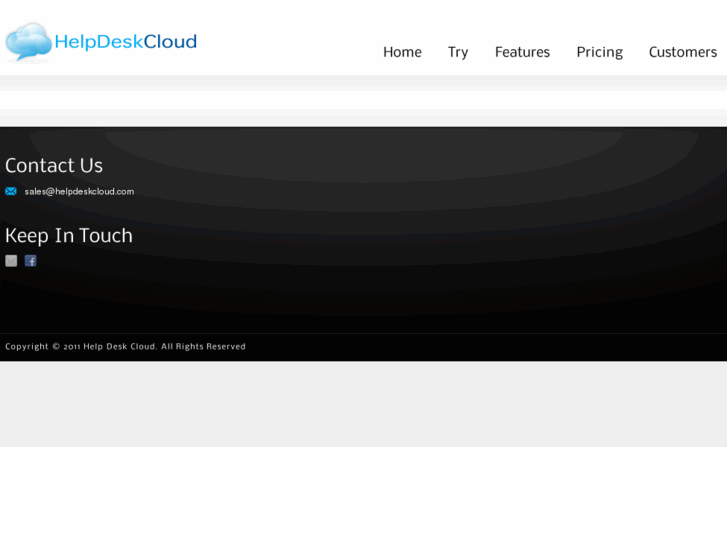Click the HelpDeskCloud logo text
The image size is (727, 545).
click(126, 42)
